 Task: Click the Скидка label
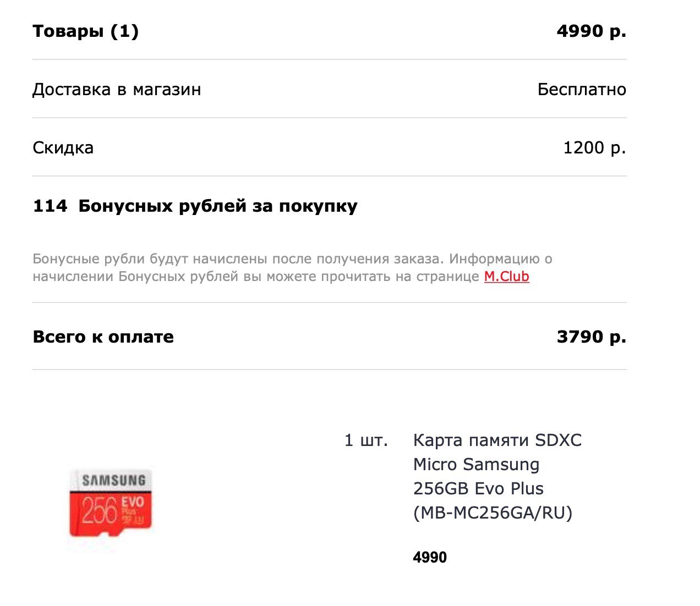[63, 148]
